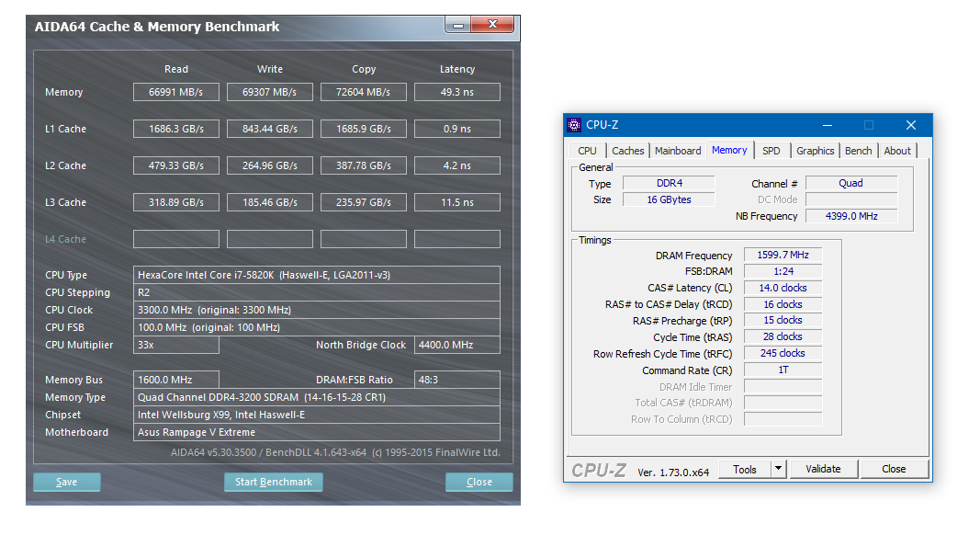Viewport: 980px width, 535px height.
Task: Click the CPU FSB value 100.0 MHz
Action: pyautogui.click(x=317, y=327)
